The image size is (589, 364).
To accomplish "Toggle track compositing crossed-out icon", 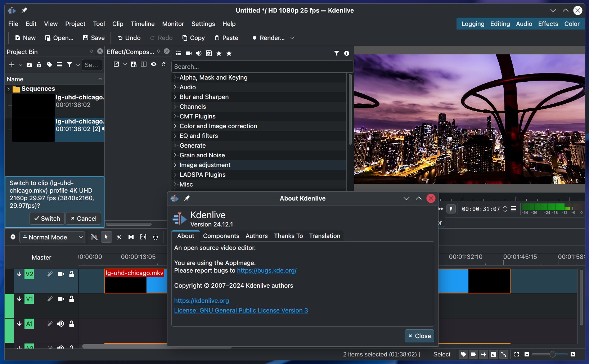I will (x=94, y=237).
